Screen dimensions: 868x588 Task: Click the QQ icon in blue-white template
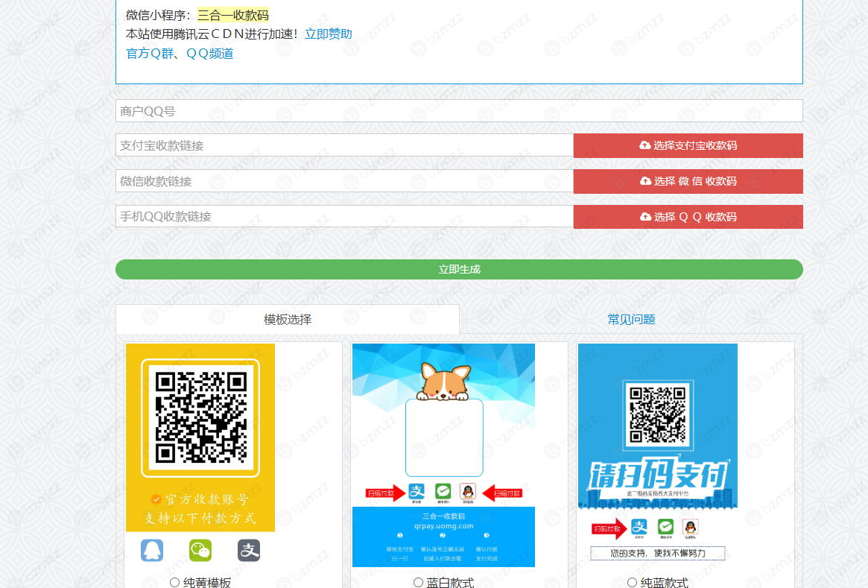tap(468, 492)
